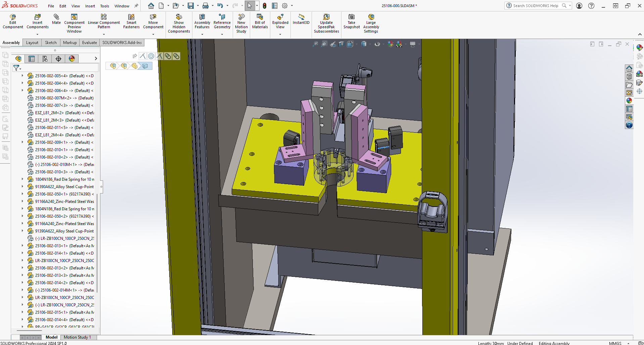Click the Undo icon
644x345 pixels.
(x=220, y=6)
